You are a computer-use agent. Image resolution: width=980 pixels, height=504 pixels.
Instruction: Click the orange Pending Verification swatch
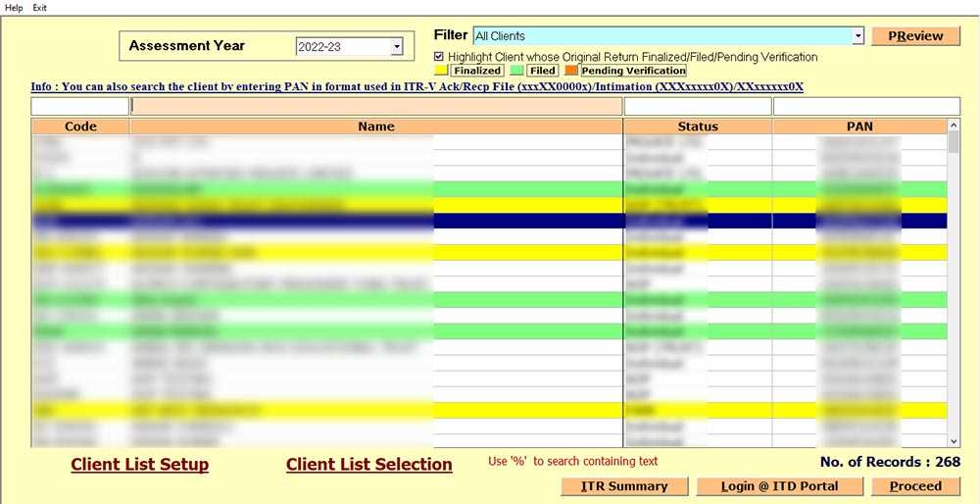[x=571, y=71]
